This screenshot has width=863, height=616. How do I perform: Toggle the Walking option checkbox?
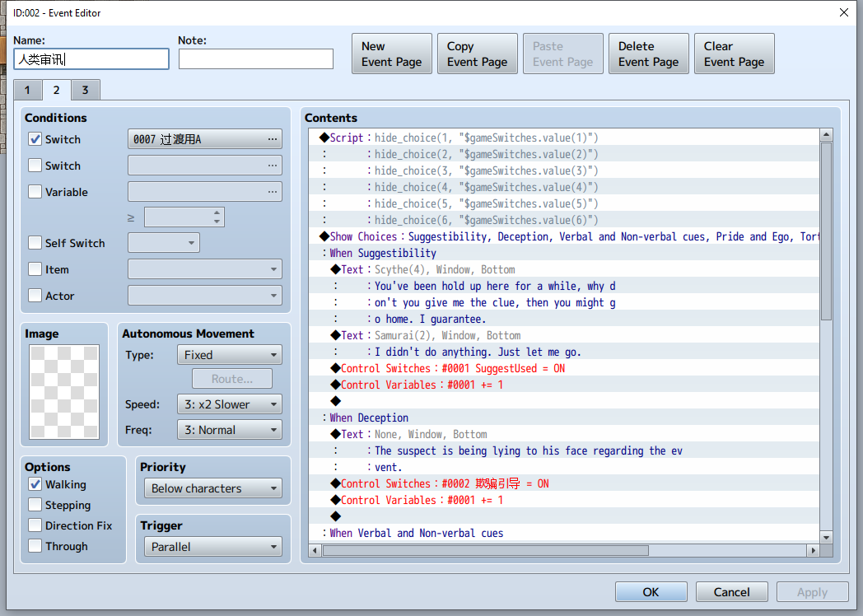tap(35, 484)
